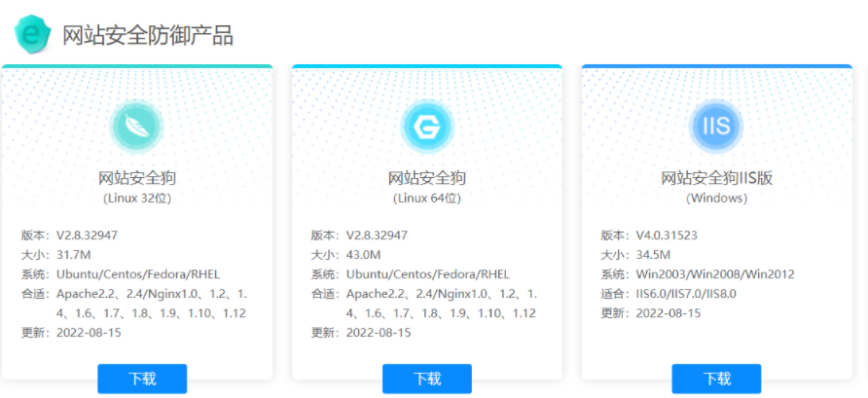This screenshot has width=868, height=398.
Task: Click the IIS icon of the Windows card
Action: (716, 127)
